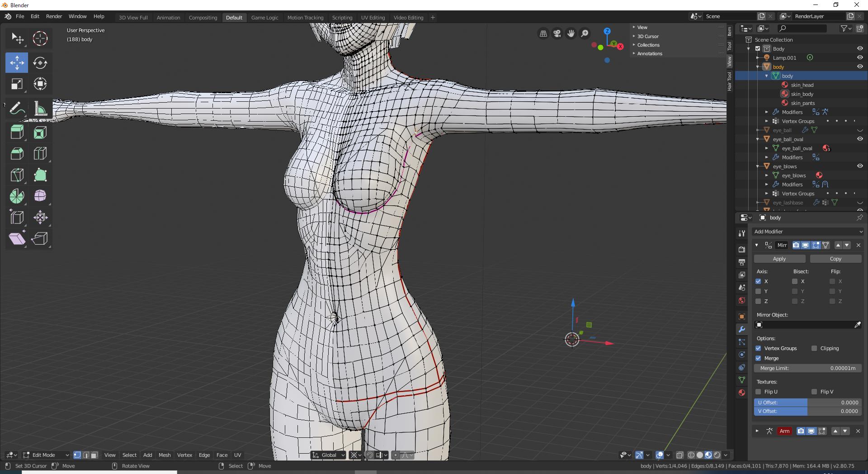Enable the Flip V texture checkbox
Viewport: 868px width, 474px height.
pos(814,392)
